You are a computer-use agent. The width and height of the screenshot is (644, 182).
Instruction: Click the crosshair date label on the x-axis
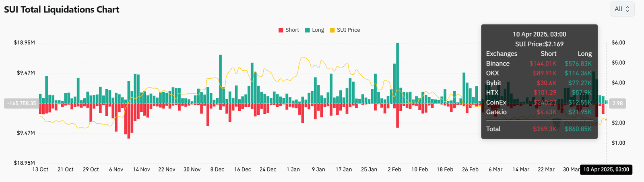tap(606, 170)
